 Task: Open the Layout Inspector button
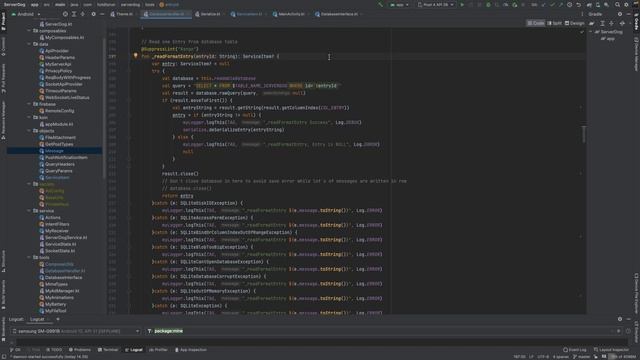click(x=611, y=350)
